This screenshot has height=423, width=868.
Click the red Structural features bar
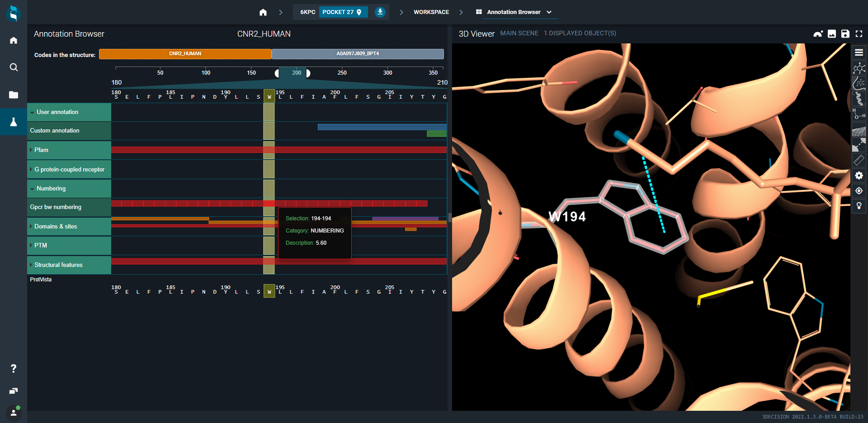click(x=279, y=261)
